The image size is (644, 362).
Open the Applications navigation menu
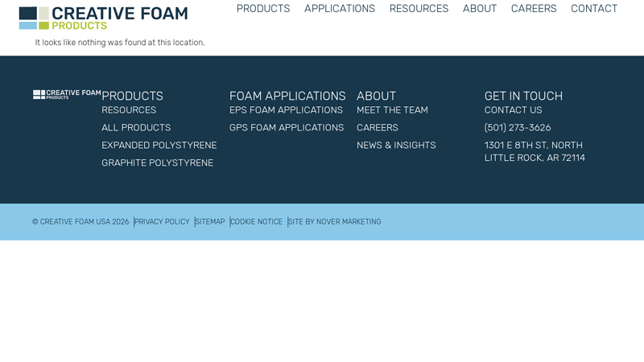339,9
